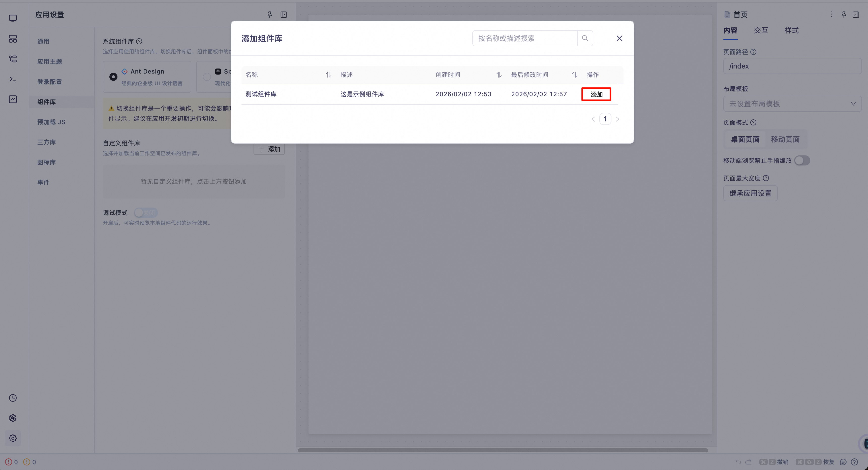Sort the table by 名称 column
Viewport: 868px width, 470px height.
click(328, 75)
